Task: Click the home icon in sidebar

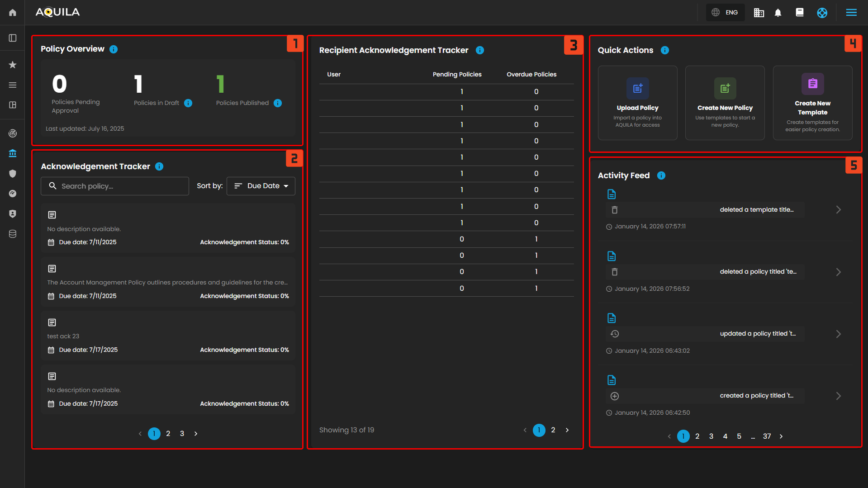Action: [13, 12]
